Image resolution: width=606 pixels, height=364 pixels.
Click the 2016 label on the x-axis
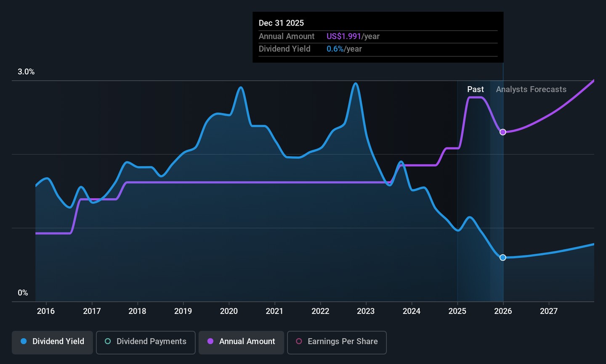click(x=45, y=311)
